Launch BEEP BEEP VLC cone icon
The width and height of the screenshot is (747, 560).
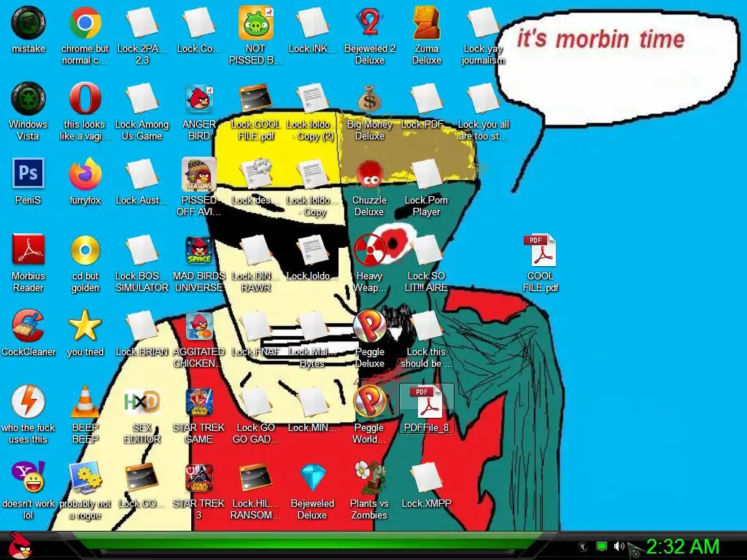(85, 402)
